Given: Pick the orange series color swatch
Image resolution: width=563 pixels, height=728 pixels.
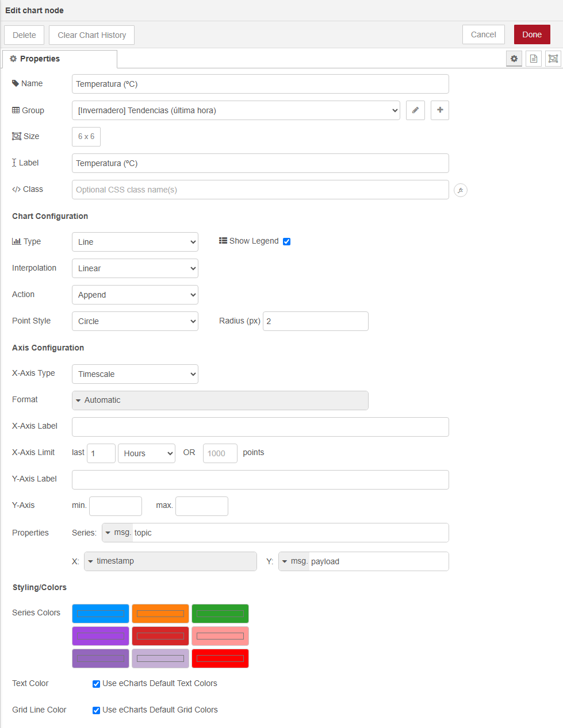Looking at the screenshot, I should 160,614.
